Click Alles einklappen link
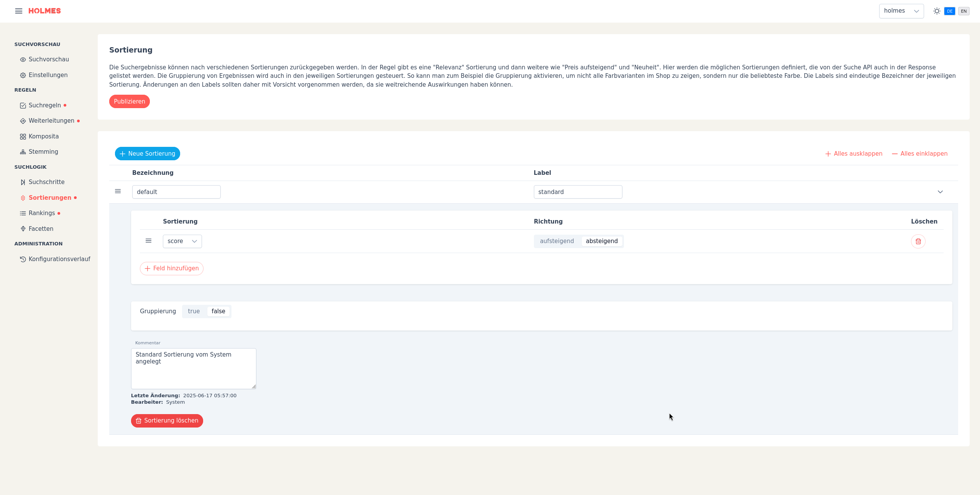Viewport: 980px width, 495px height. point(919,154)
